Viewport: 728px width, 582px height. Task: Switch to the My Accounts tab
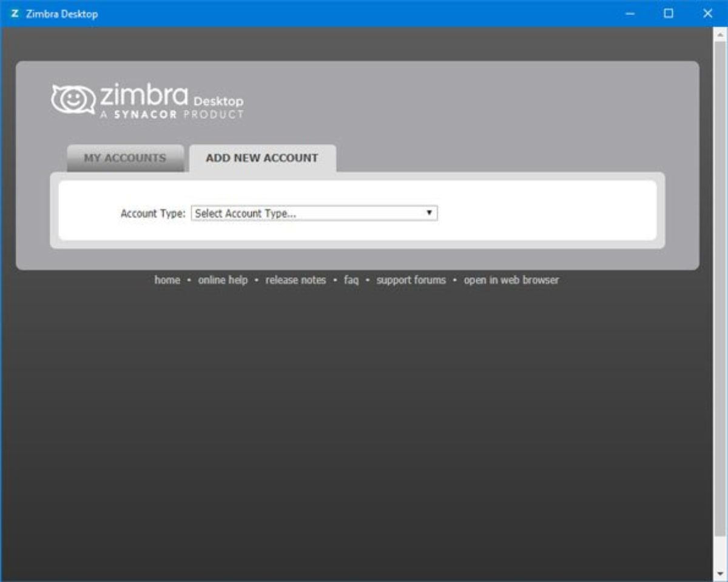click(x=125, y=158)
